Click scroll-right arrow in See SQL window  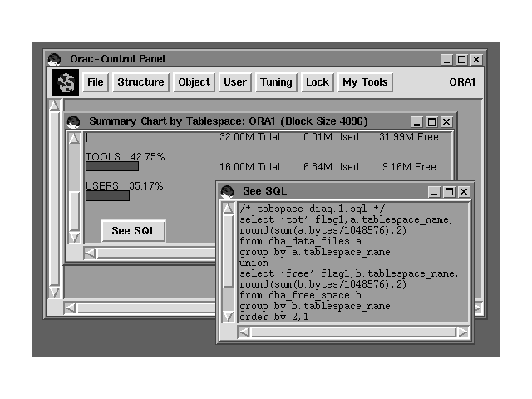click(462, 332)
